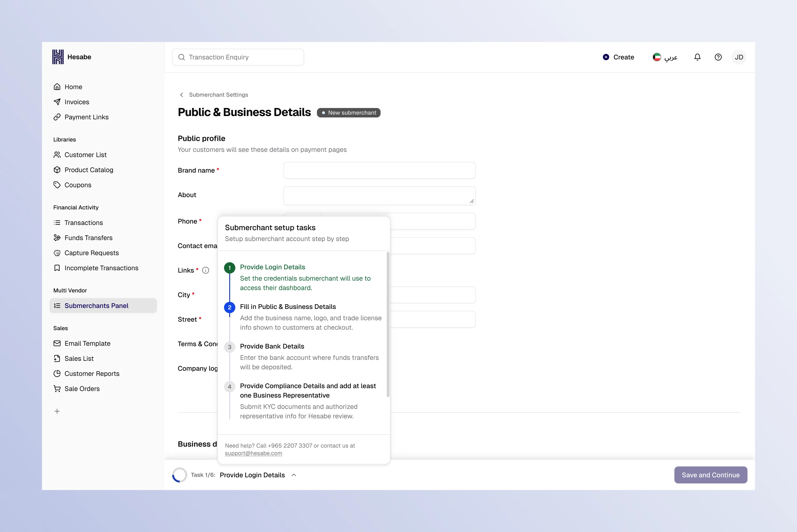
Task: Click the Customer Reports pie-chart icon
Action: click(57, 374)
